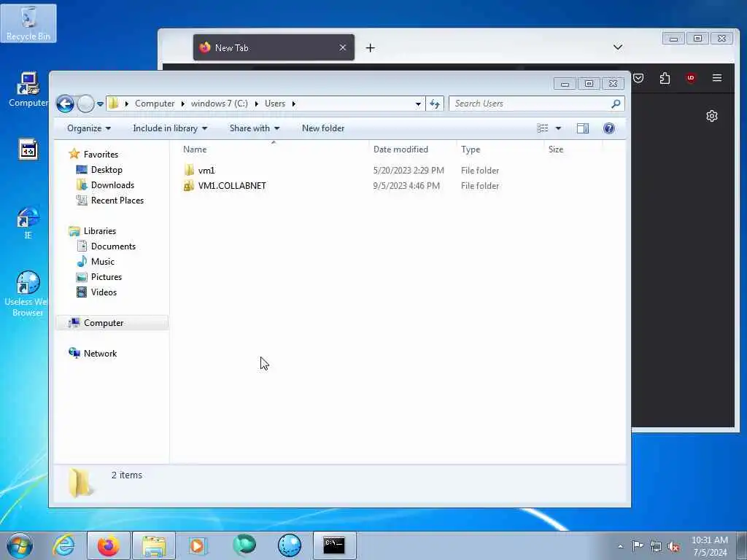Select Useless Web Browser desktop shortcut
The width and height of the screenshot is (747, 560).
coord(28,294)
